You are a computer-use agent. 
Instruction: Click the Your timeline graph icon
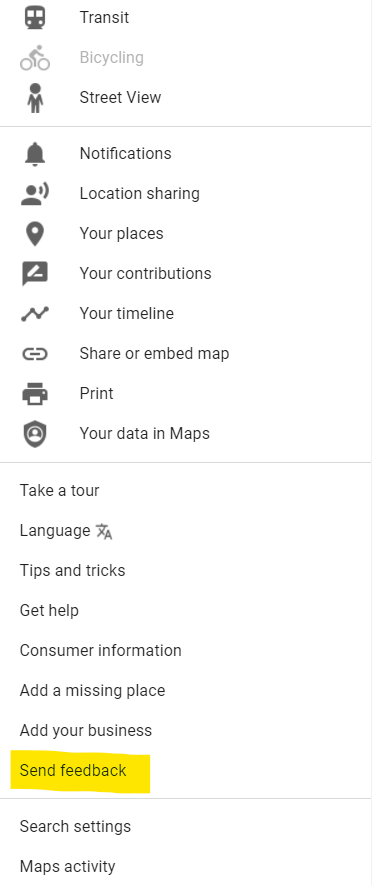[x=35, y=314]
